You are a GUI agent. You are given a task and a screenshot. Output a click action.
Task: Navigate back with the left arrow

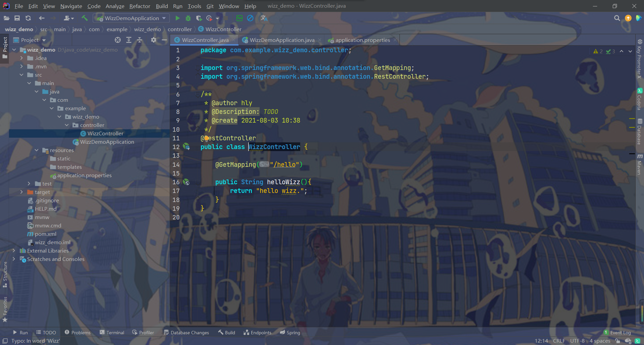point(42,18)
